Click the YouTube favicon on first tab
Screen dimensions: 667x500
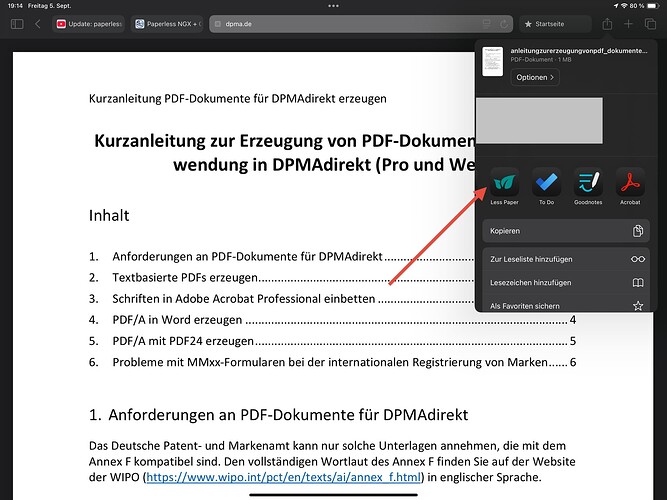coord(61,24)
